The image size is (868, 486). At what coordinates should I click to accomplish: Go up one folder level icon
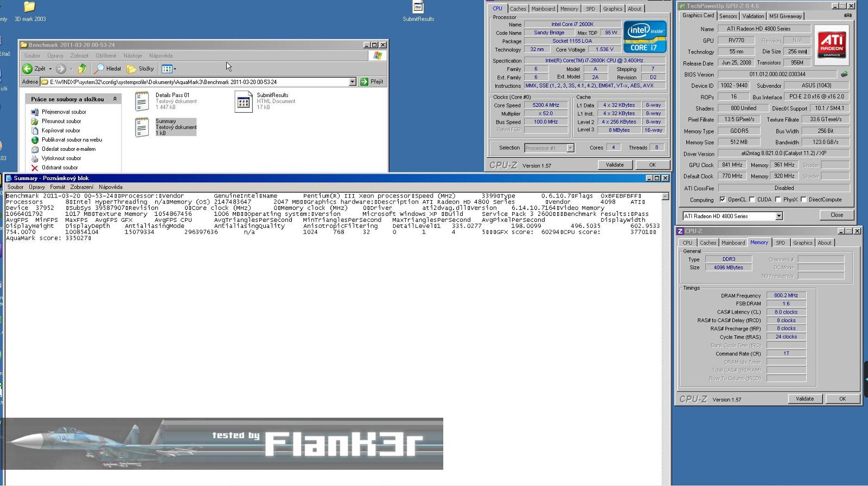pos(82,68)
